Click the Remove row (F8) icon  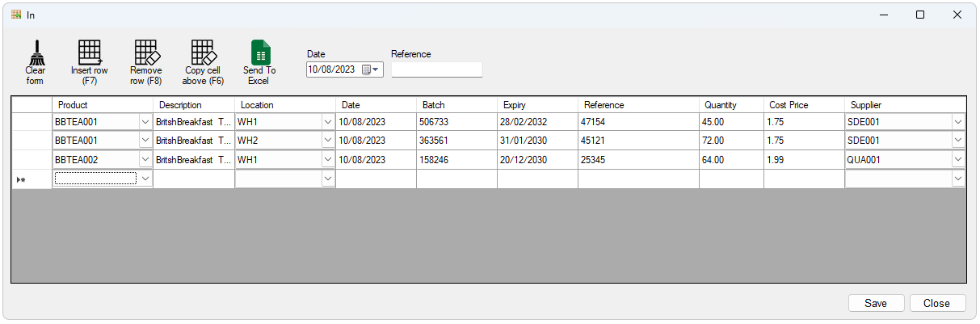(x=146, y=53)
